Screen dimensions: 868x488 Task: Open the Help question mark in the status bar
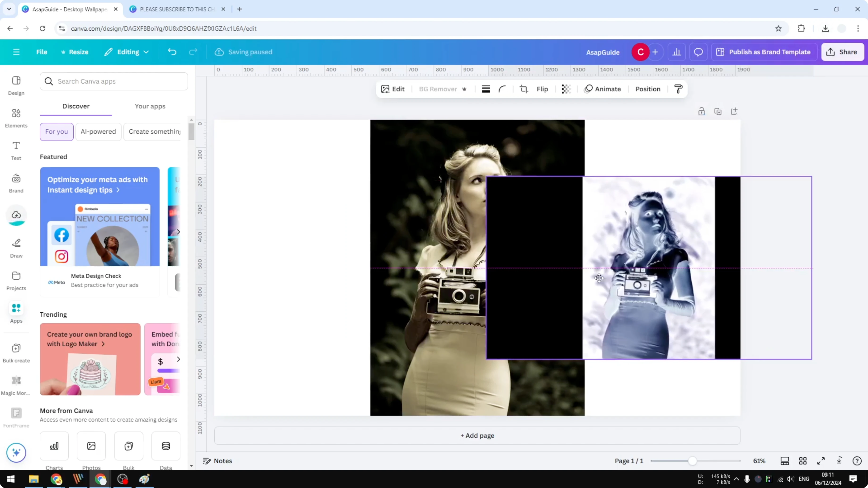click(857, 461)
